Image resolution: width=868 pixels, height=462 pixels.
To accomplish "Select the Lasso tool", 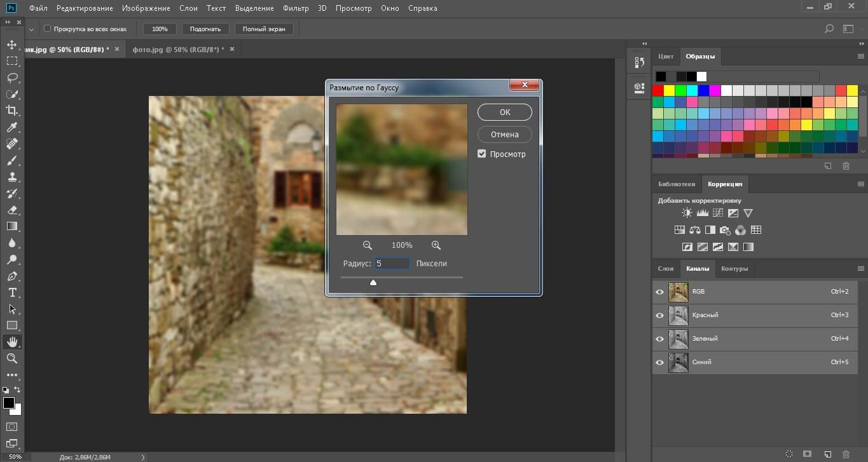I will 11,78.
